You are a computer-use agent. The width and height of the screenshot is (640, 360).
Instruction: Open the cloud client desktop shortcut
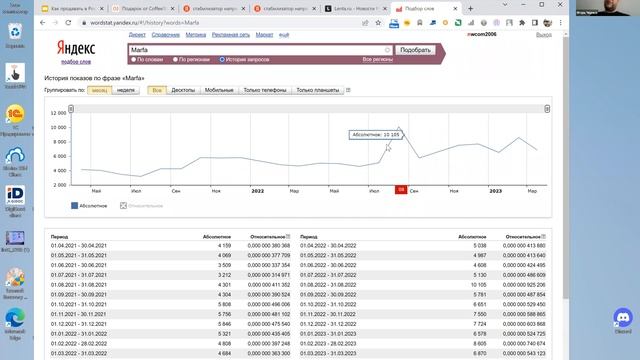tap(15, 162)
